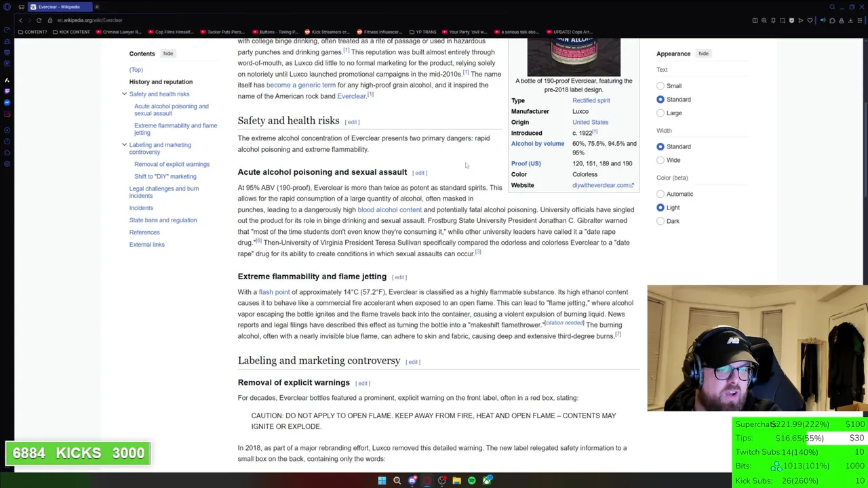Open the KICK CONTENT bookmarks folder
The width and height of the screenshot is (868, 488).
pos(71,32)
